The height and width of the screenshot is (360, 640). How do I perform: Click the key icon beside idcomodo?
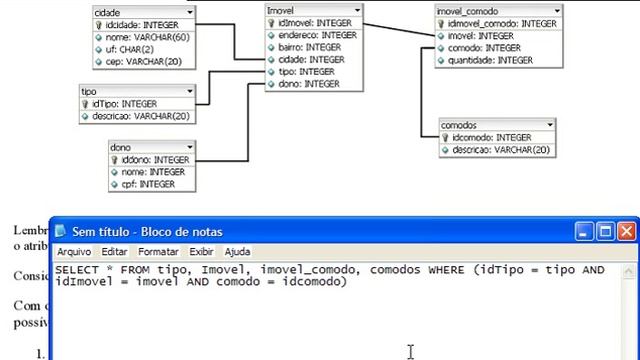pyautogui.click(x=445, y=138)
